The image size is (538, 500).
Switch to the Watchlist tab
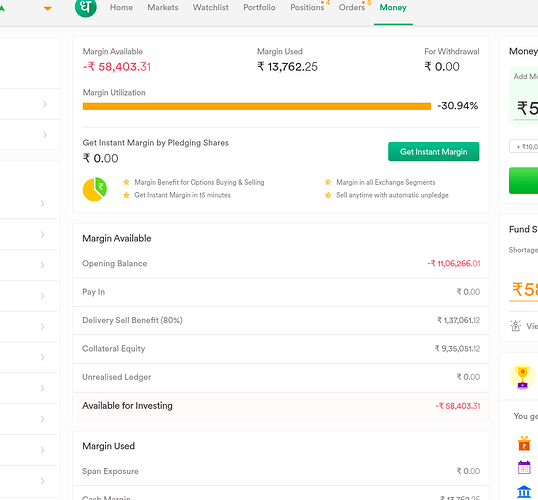tap(211, 8)
